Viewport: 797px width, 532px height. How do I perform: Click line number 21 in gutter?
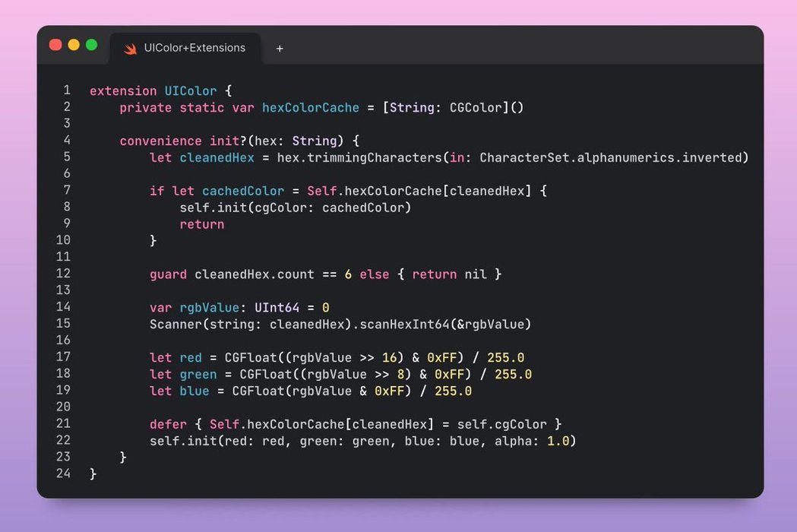63,423
